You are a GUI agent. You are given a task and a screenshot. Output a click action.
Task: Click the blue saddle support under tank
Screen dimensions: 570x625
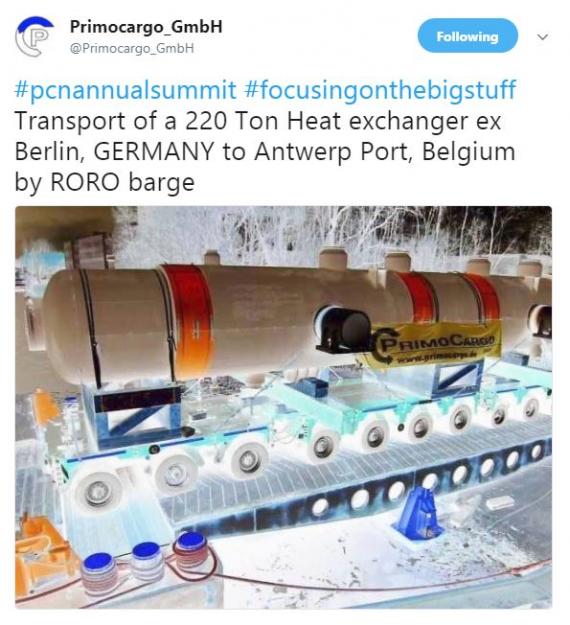134,413
